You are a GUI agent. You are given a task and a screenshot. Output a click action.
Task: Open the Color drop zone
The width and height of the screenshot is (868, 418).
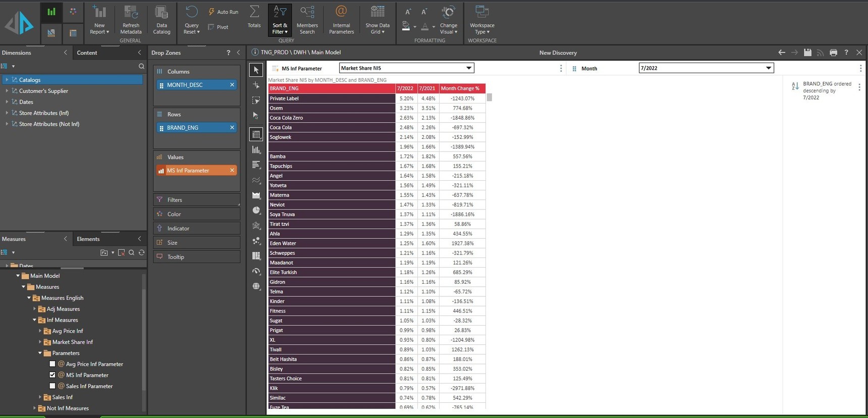197,214
